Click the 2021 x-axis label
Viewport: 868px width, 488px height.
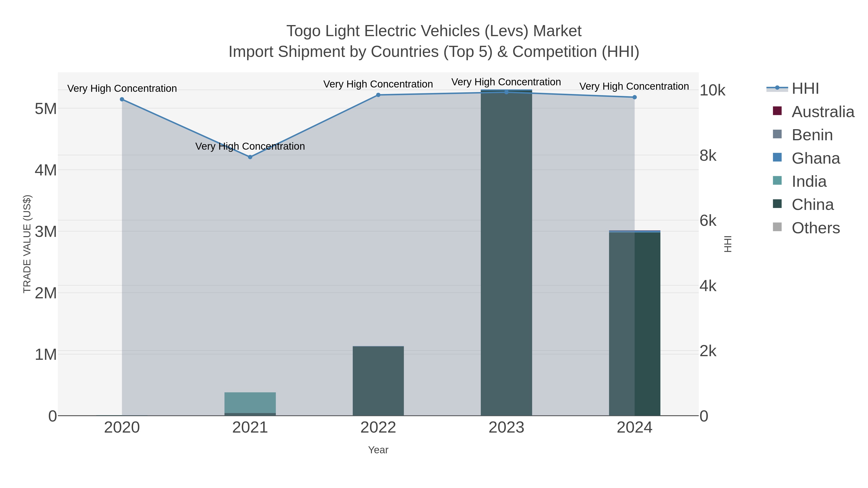pos(250,428)
